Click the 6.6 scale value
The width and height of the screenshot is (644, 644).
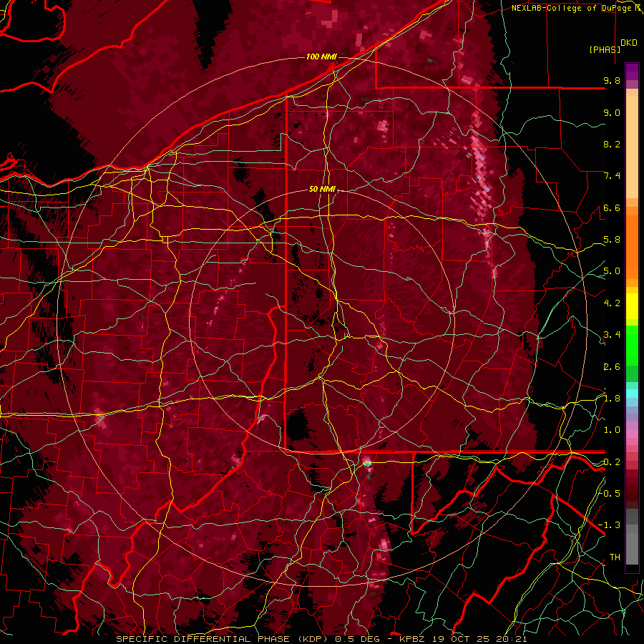point(612,208)
